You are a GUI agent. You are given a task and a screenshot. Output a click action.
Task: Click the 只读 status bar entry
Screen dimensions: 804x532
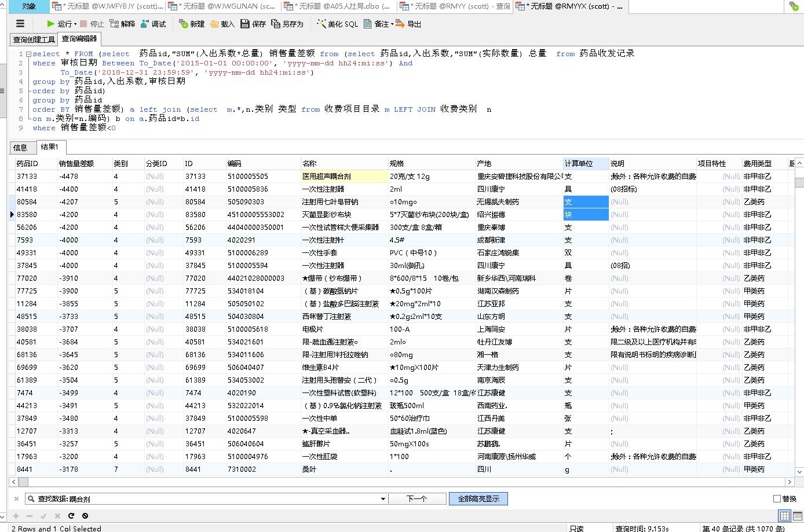coord(576,528)
